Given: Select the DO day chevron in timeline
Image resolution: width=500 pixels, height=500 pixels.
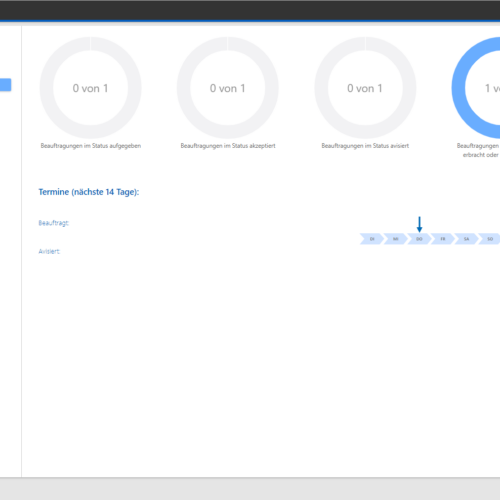Looking at the screenshot, I should tap(419, 239).
